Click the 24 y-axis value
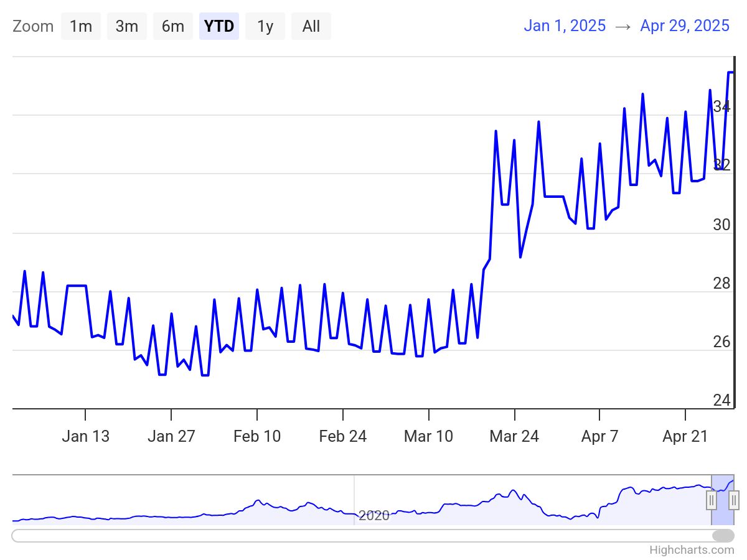Image resolution: width=747 pixels, height=560 pixels. coord(722,400)
